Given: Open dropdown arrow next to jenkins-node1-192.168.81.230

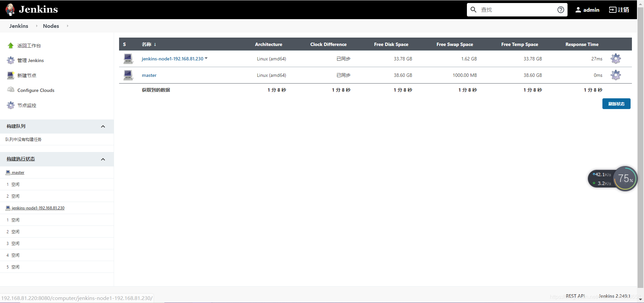Looking at the screenshot, I should click(206, 58).
